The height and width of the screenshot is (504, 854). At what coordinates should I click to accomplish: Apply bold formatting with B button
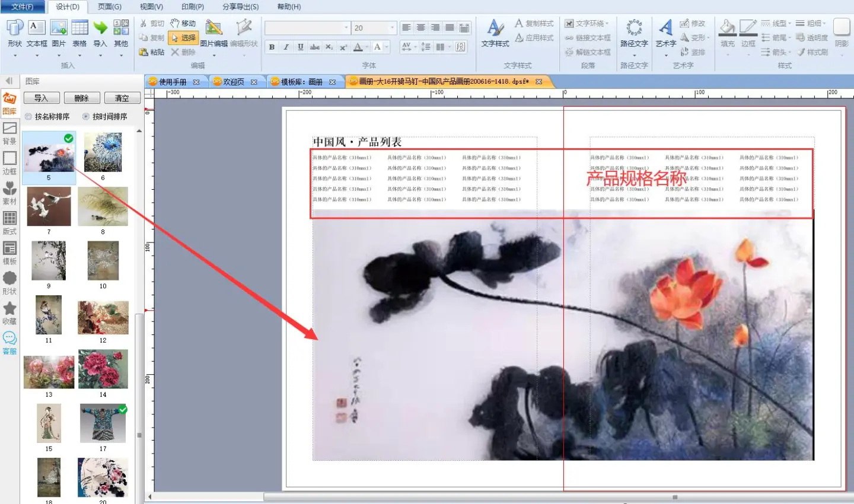click(x=272, y=47)
